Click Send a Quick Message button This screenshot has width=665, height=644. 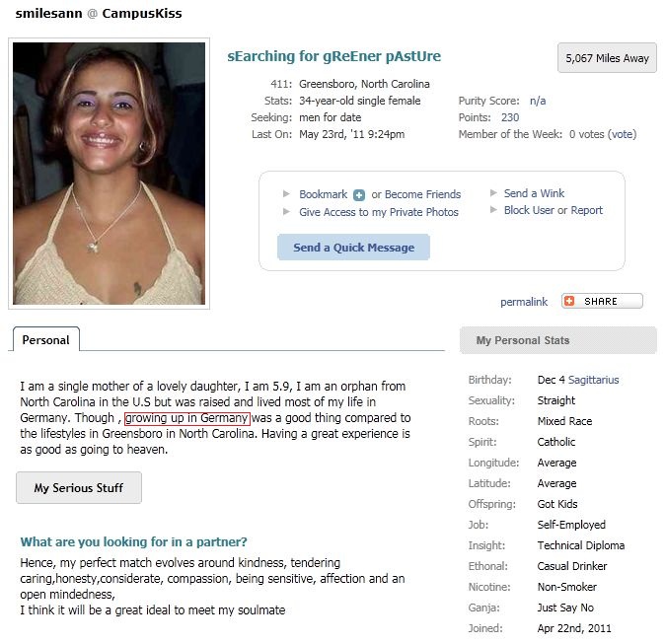[x=353, y=248]
